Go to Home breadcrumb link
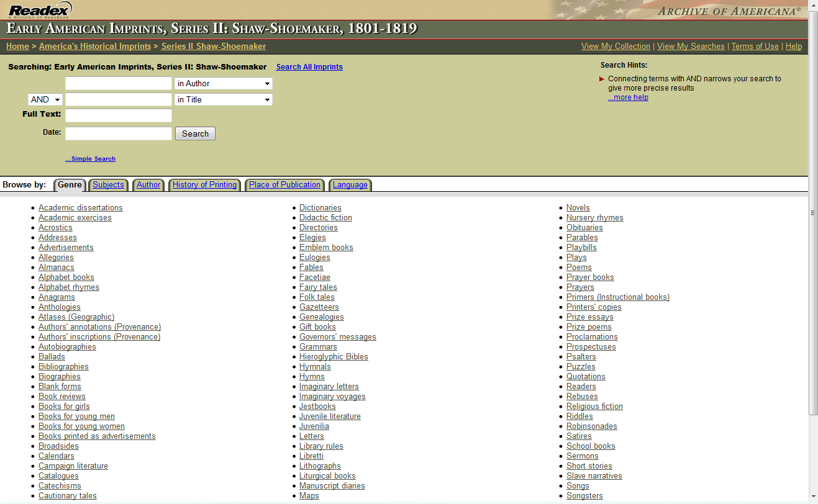 click(17, 47)
